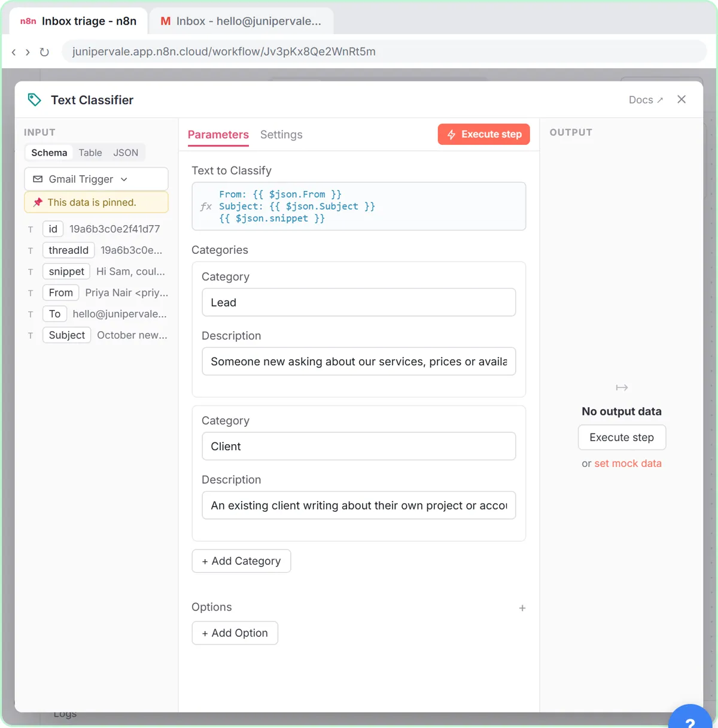Switch to the Inbox triage n8n tab
The width and height of the screenshot is (718, 728).
(x=78, y=21)
